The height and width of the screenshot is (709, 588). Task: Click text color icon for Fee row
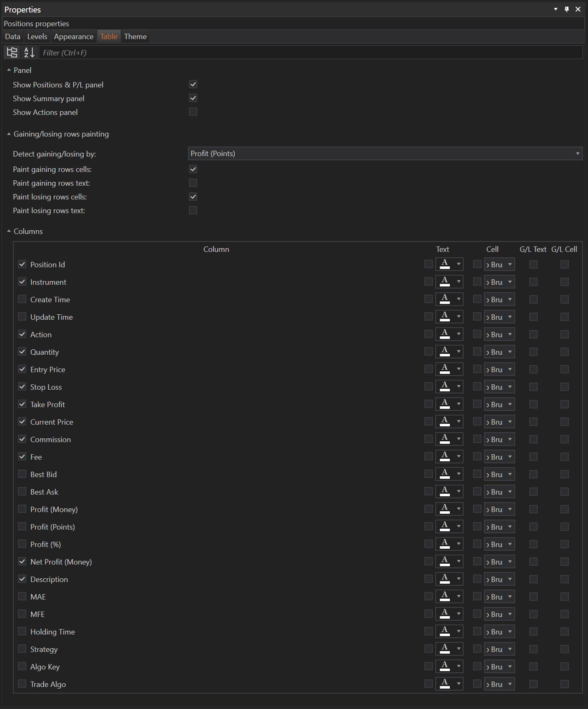pyautogui.click(x=445, y=457)
